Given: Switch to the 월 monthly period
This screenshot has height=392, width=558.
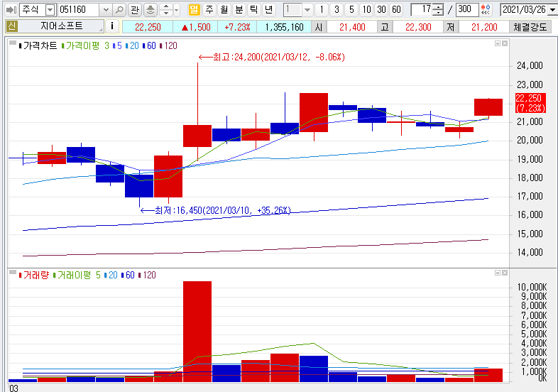Looking at the screenshot, I should tap(224, 10).
